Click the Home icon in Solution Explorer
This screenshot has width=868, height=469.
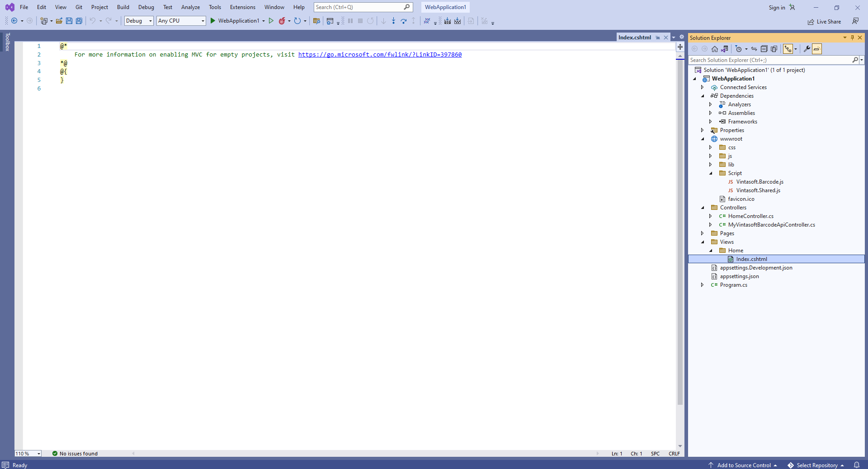point(715,49)
